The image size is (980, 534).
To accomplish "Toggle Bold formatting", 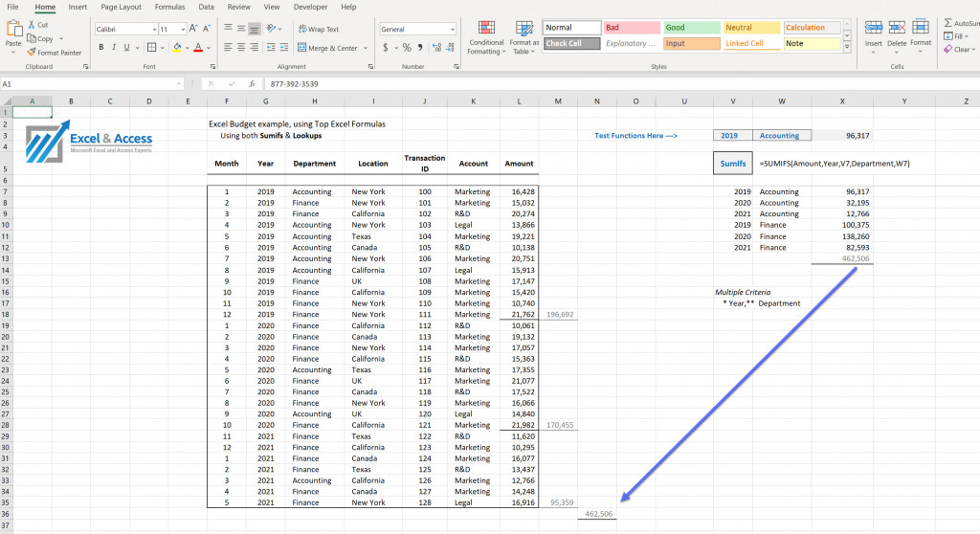I will [x=100, y=48].
